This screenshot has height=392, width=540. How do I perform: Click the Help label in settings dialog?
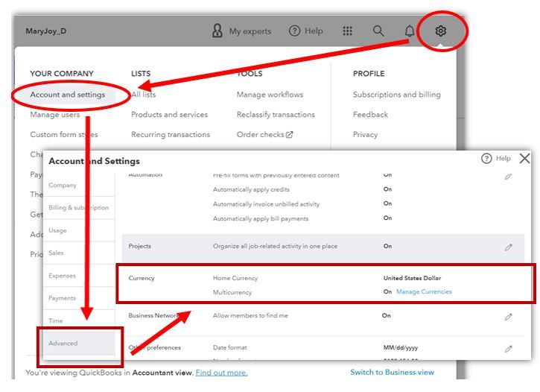click(x=504, y=159)
